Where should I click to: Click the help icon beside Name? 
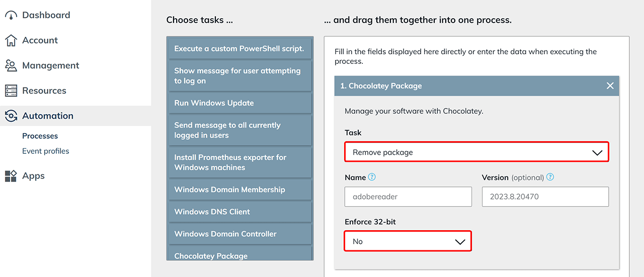tap(372, 177)
